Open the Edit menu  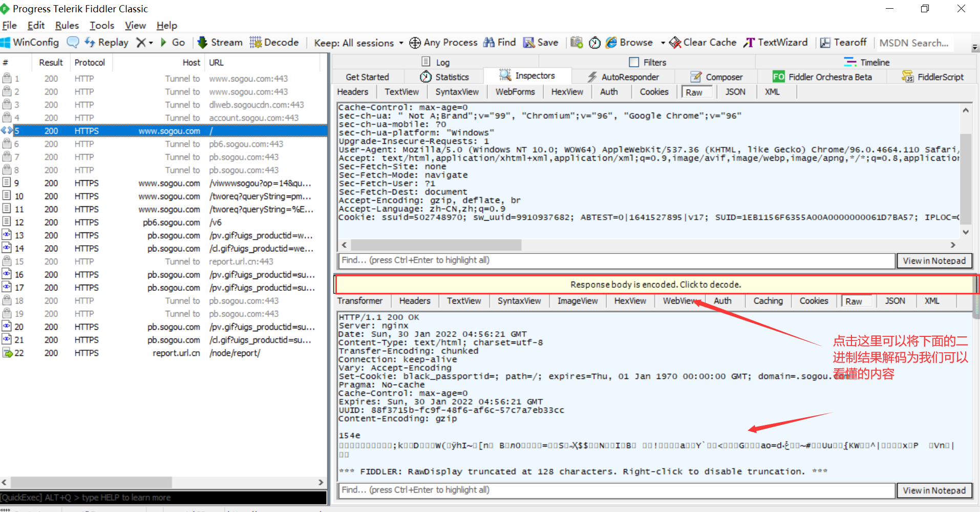[x=36, y=25]
